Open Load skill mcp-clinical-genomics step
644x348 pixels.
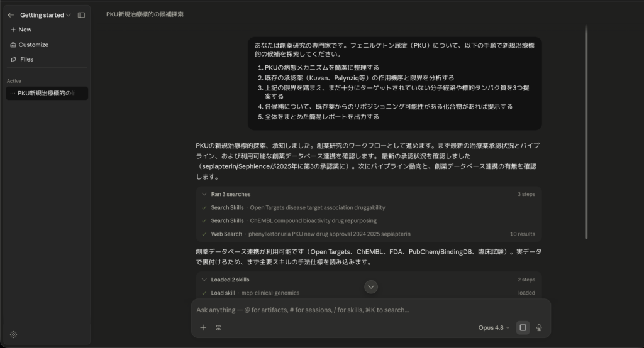tap(369, 293)
